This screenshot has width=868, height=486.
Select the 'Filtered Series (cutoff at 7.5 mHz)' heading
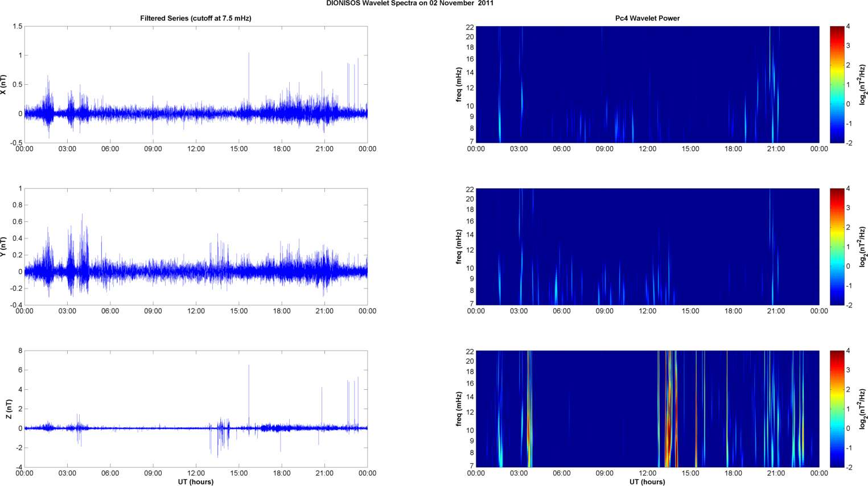pos(196,18)
